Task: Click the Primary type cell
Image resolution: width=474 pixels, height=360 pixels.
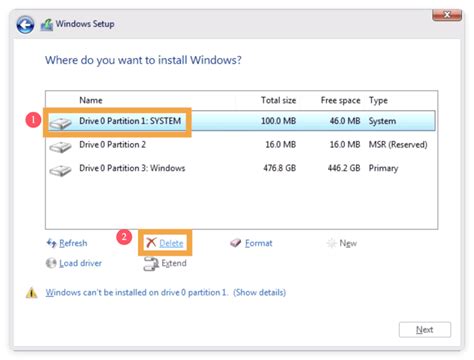Action: click(x=383, y=168)
